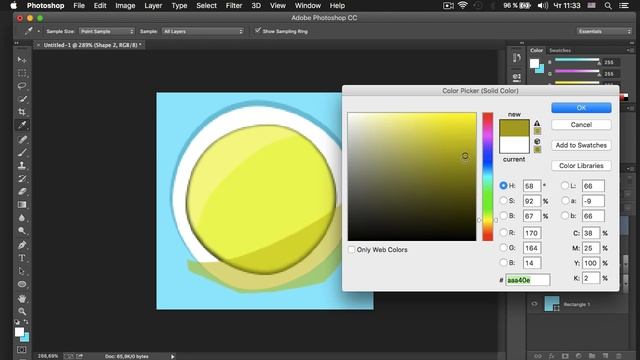Click the hex color input field
Screen dimensions: 640x360
click(527, 280)
